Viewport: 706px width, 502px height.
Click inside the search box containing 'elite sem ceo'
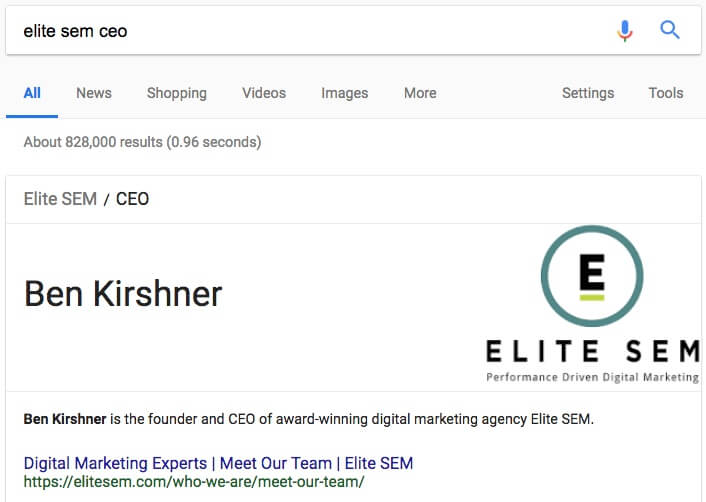coord(300,31)
